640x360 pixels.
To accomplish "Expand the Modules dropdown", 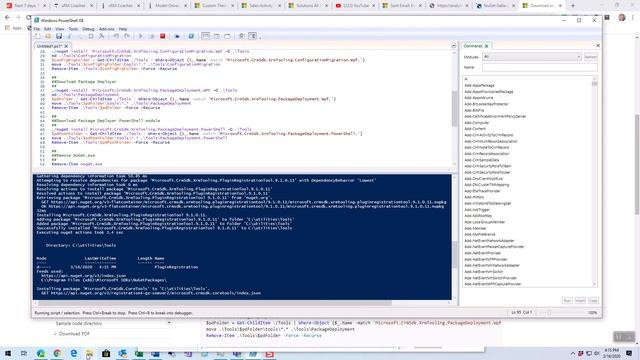I will tap(531, 57).
